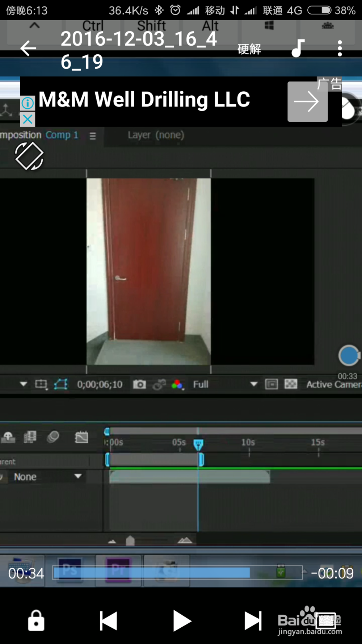Enable shy layers hat icon
This screenshot has width=362, height=644.
(8, 437)
